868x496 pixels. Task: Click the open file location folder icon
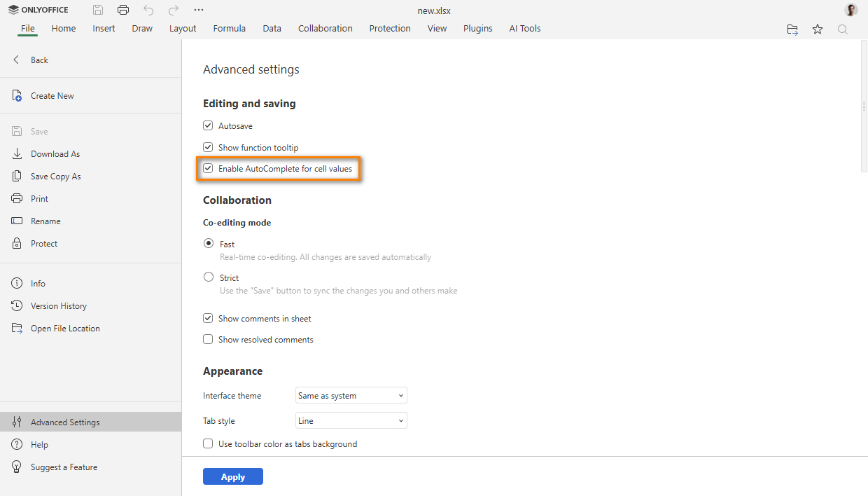(792, 29)
